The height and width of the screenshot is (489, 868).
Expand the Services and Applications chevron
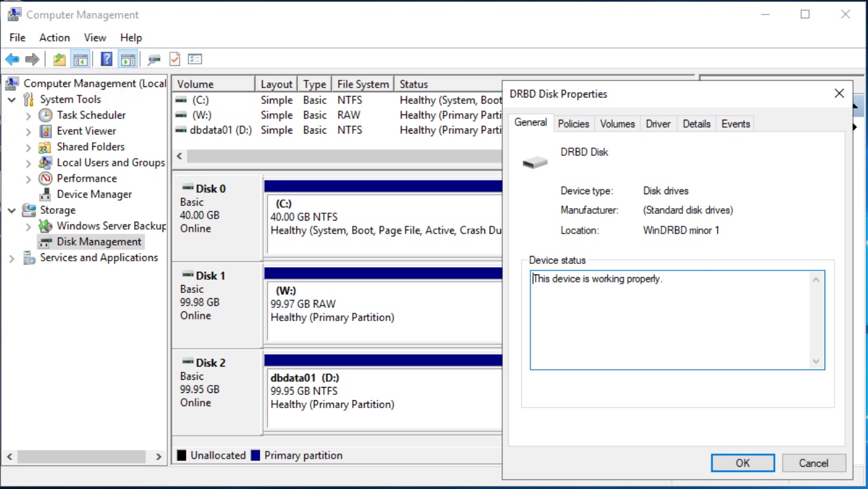pos(13,258)
